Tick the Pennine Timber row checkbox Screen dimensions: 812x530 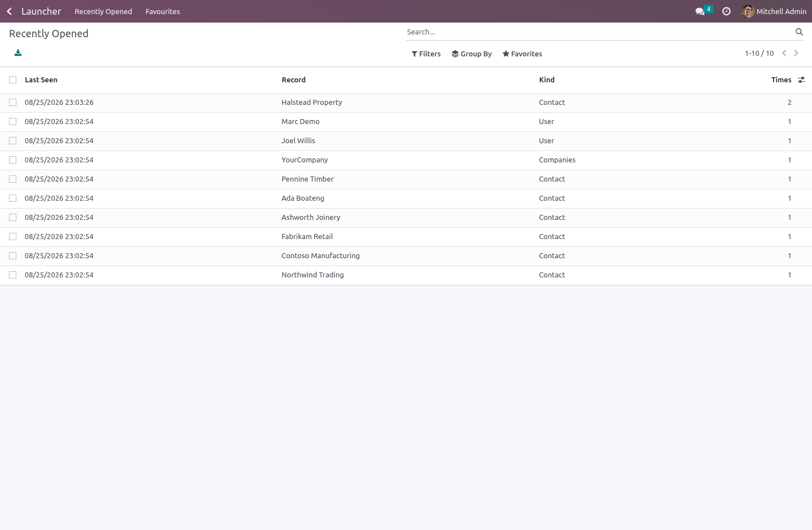point(12,179)
